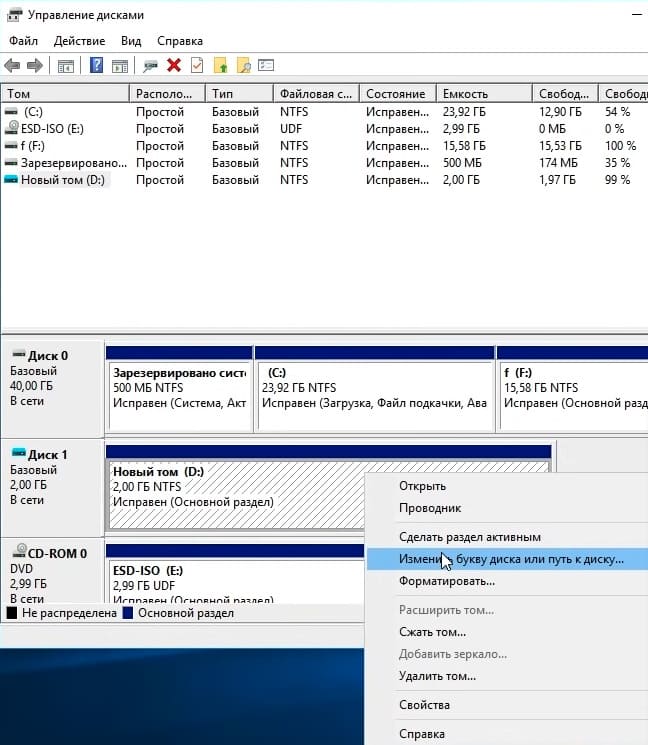Click the black Не распределена legend swatch
The width and height of the screenshot is (648, 745).
(12, 613)
